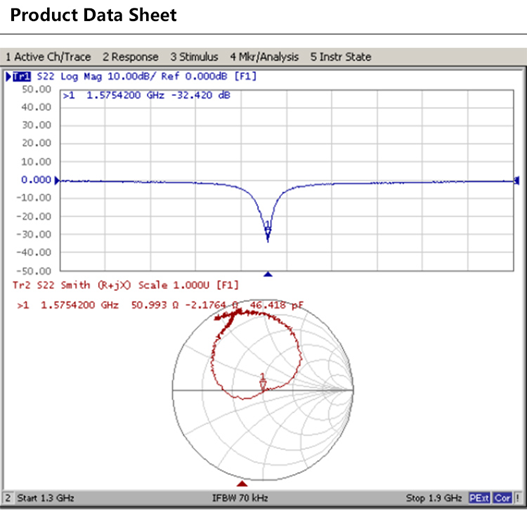Click the Stop 1.9 GHz field
This screenshot has width=527, height=529.
point(434,498)
